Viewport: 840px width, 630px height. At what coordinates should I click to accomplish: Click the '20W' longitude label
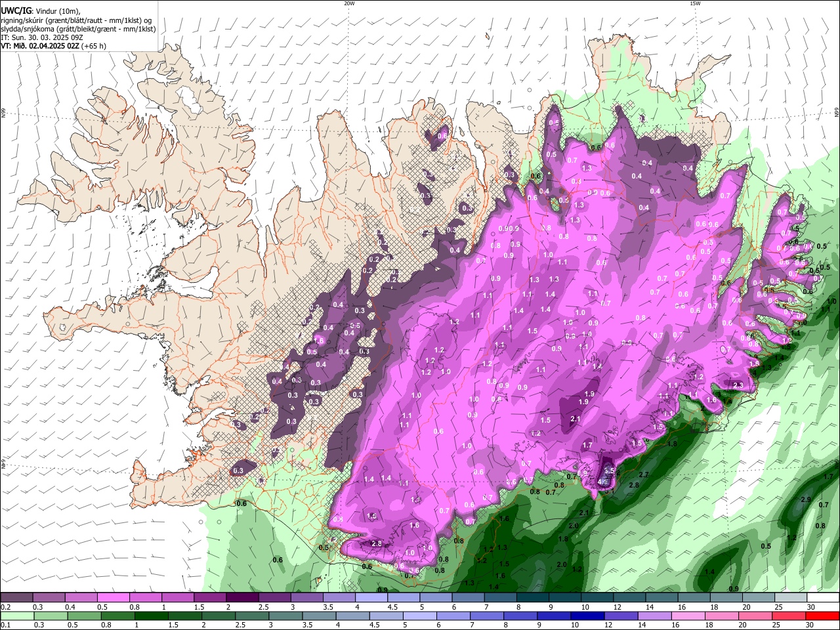pyautogui.click(x=349, y=3)
